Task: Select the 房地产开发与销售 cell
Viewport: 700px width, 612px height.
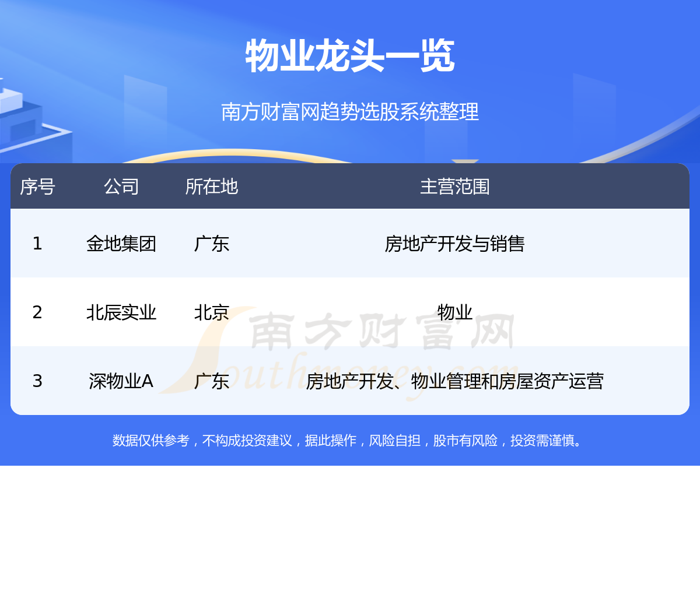Action: coord(454,244)
